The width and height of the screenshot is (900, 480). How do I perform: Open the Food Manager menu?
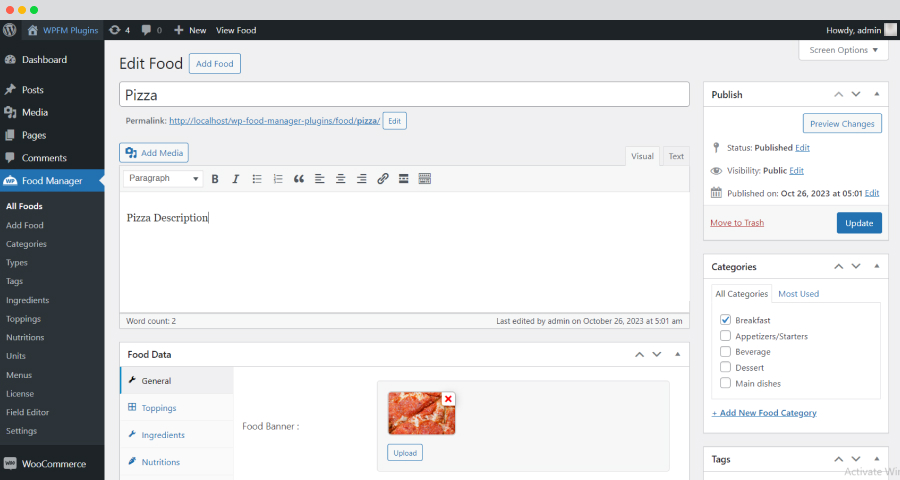click(52, 180)
